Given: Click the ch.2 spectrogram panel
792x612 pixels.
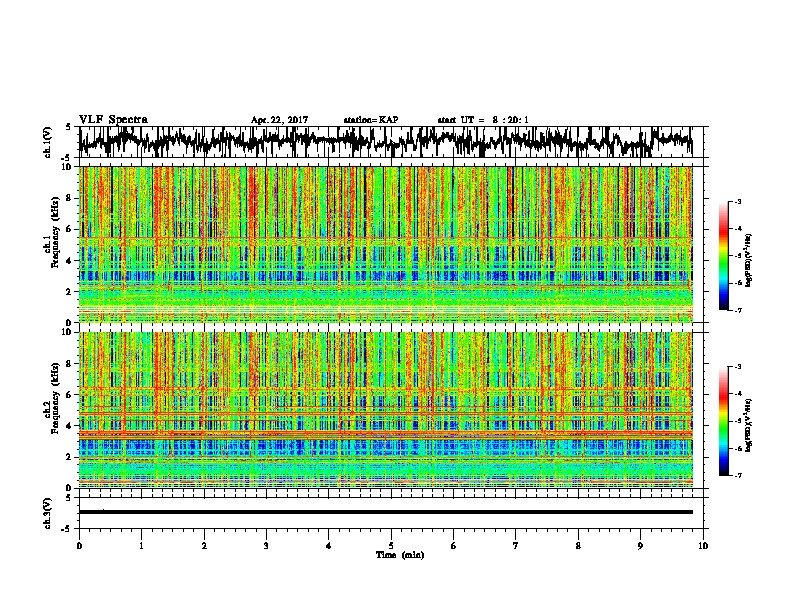Looking at the screenshot, I should [x=385, y=410].
